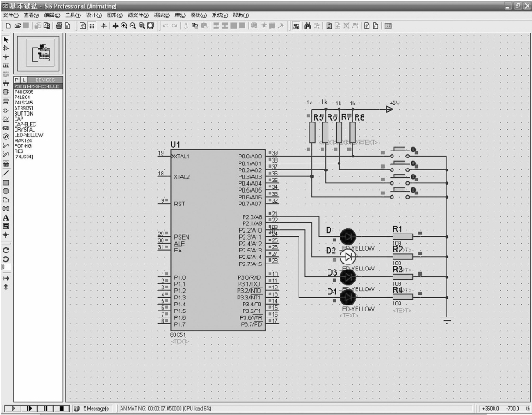Screen dimensions: 532x415
Task: Open the last menu in menu bar
Action: coord(241,15)
